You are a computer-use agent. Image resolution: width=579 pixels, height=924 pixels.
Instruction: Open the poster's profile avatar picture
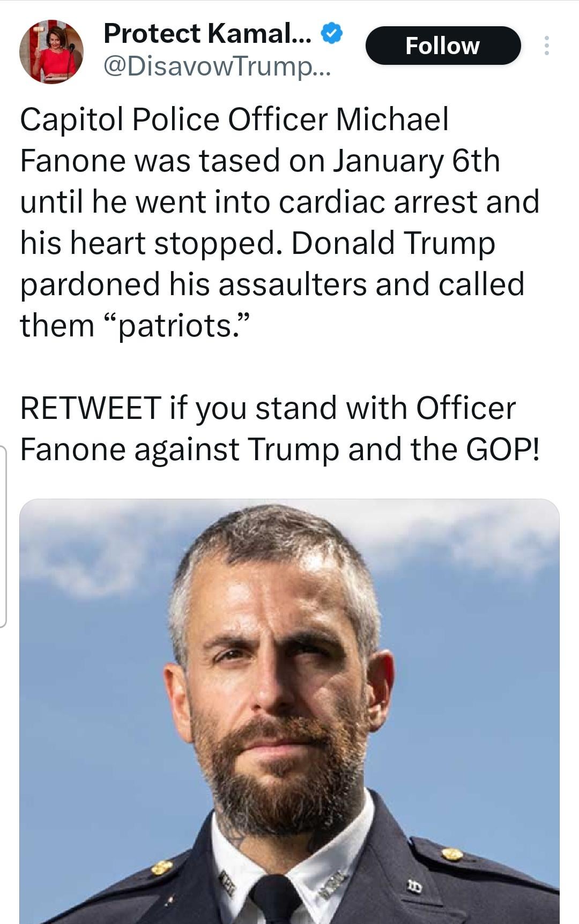pos(51,51)
